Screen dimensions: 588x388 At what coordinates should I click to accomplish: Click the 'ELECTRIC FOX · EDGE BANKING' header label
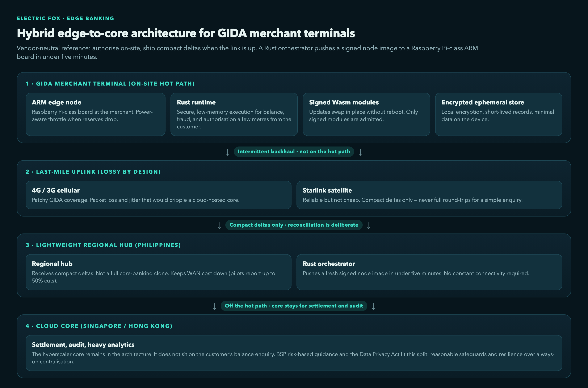click(65, 18)
